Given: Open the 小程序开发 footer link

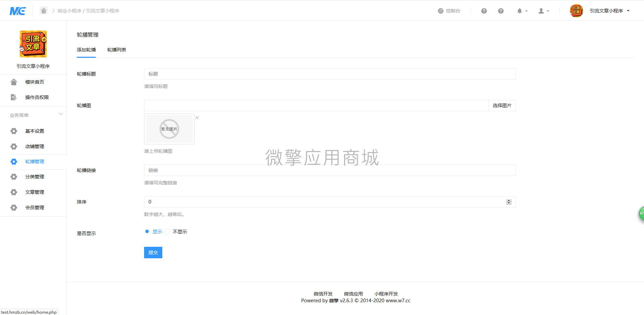Looking at the screenshot, I should 386,294.
